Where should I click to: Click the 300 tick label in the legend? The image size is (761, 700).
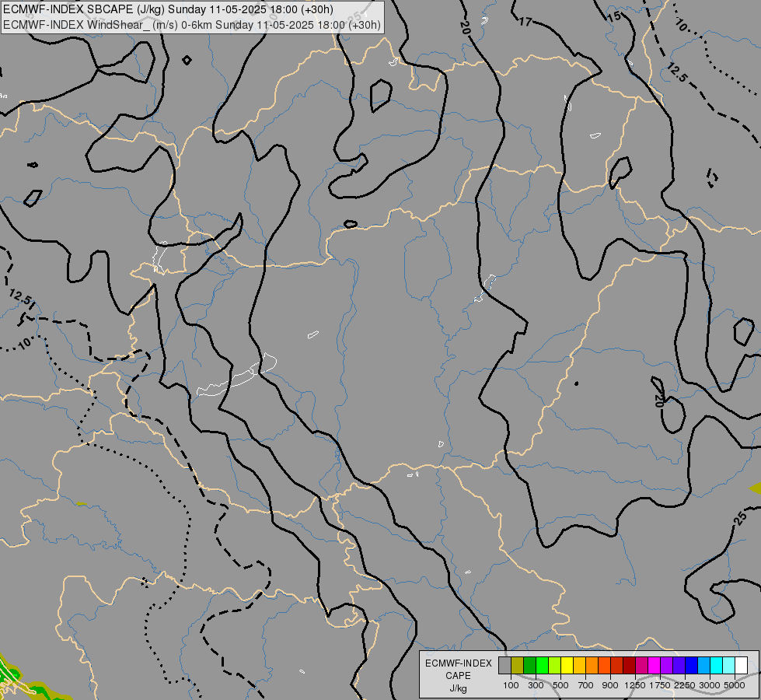click(x=536, y=685)
